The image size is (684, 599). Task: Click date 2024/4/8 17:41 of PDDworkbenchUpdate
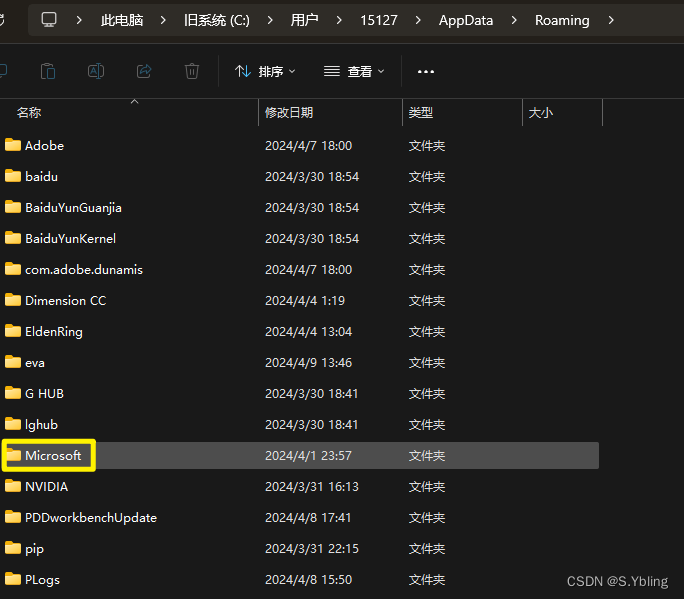point(308,517)
